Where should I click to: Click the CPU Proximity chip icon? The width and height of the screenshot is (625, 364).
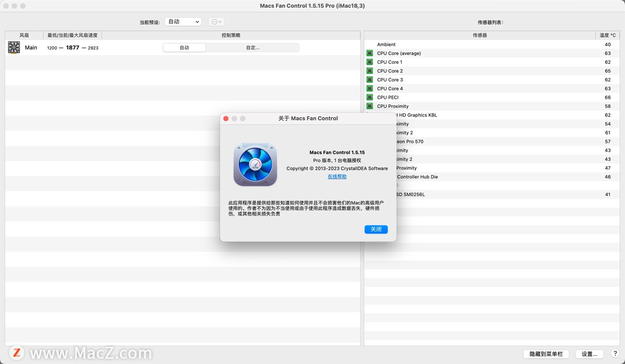pos(370,106)
